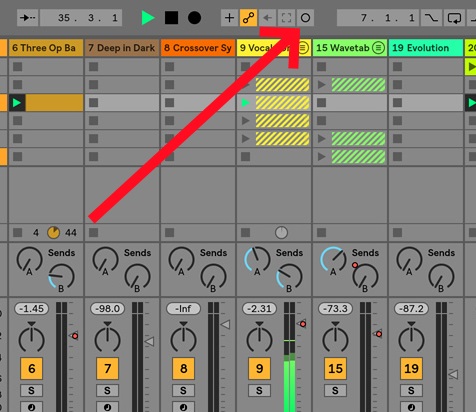Click the pan knob on track 8
Viewport: 476px width, 412px height.
click(183, 339)
